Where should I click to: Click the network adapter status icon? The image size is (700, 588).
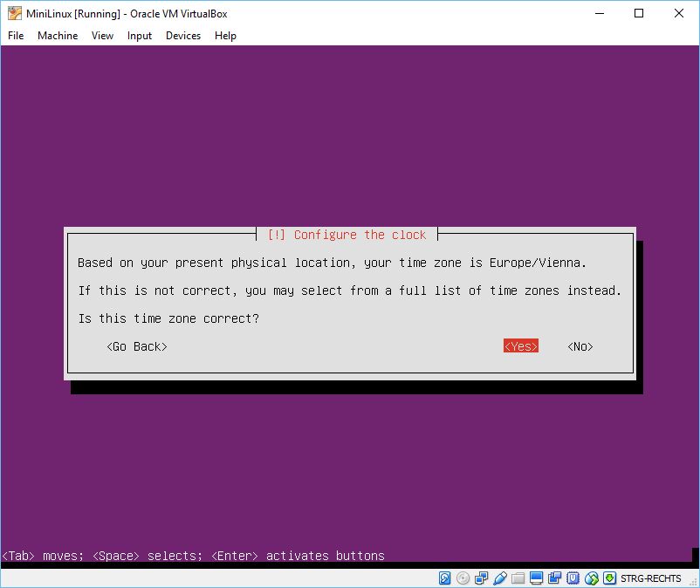tap(481, 578)
